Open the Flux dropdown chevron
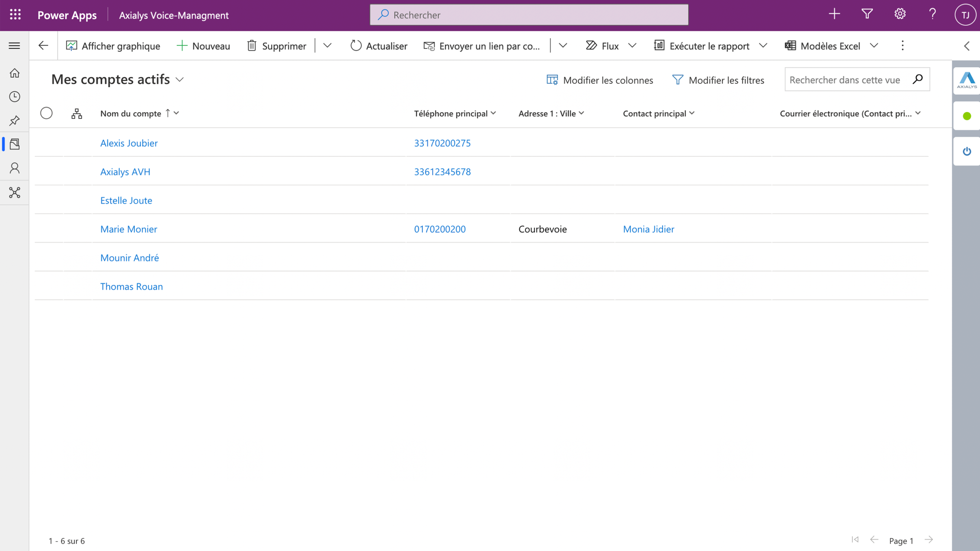 tap(632, 46)
